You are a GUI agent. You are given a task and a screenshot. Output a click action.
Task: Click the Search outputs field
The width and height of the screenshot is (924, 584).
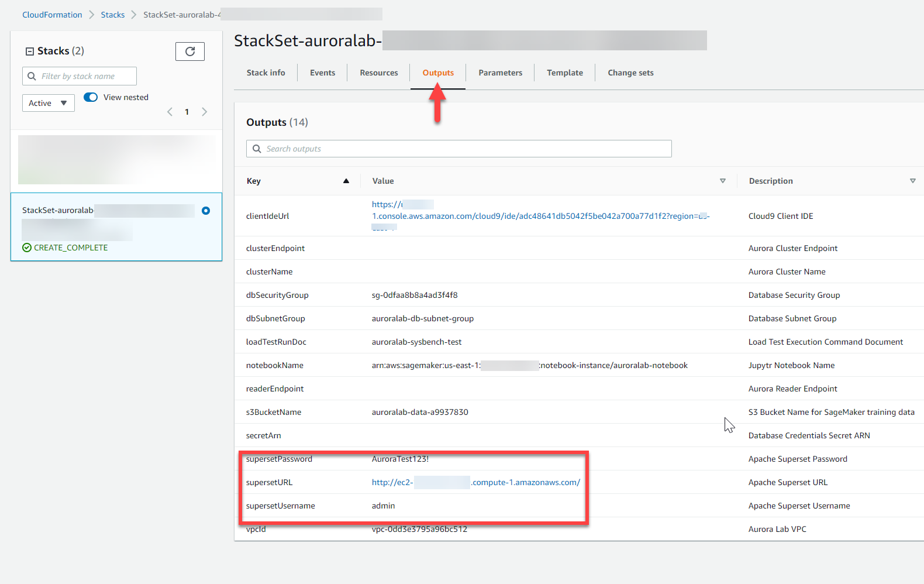pyautogui.click(x=459, y=149)
